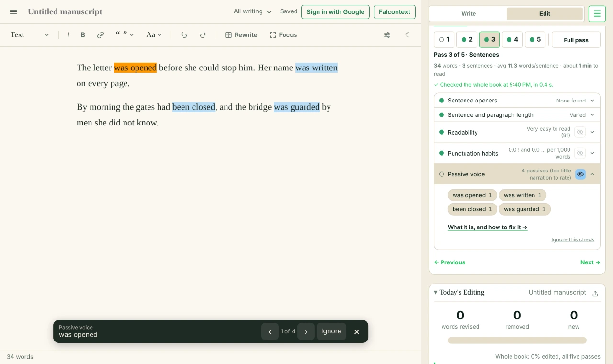This screenshot has height=364, width=613.
Task: Expand Sentence and paragraph length check
Action: coord(517,115)
